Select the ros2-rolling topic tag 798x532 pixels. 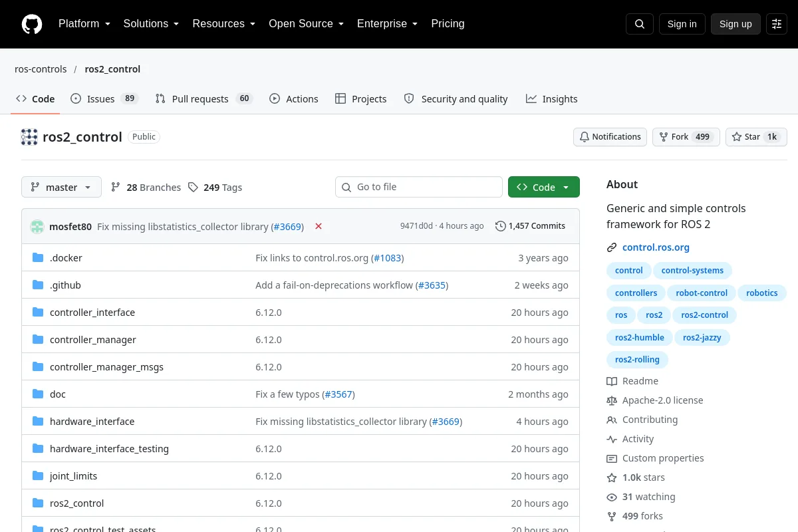(x=637, y=359)
